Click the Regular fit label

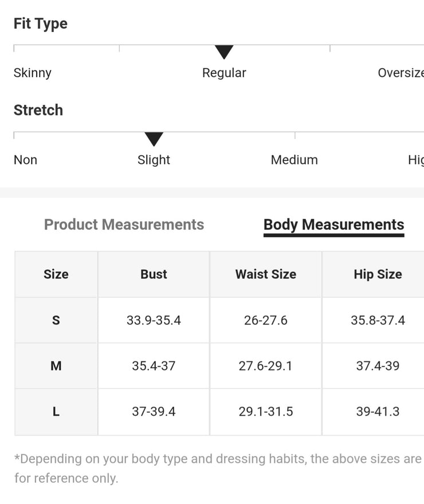(224, 73)
